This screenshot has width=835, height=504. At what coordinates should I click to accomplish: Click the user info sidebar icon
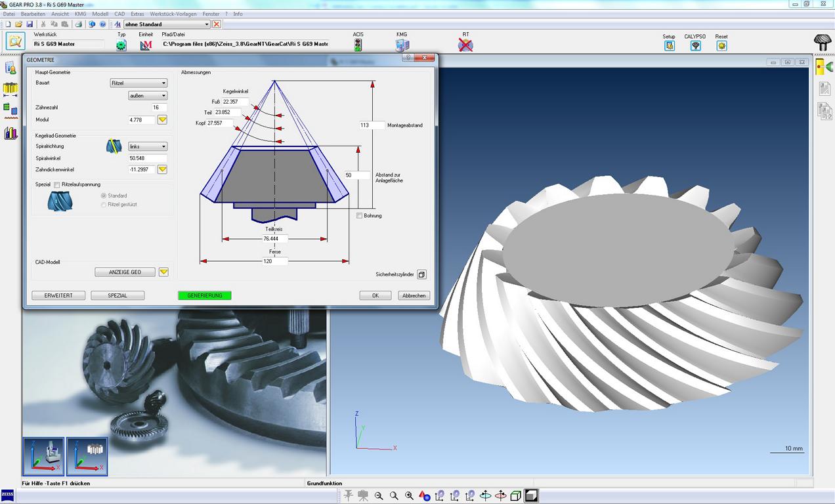click(11, 68)
